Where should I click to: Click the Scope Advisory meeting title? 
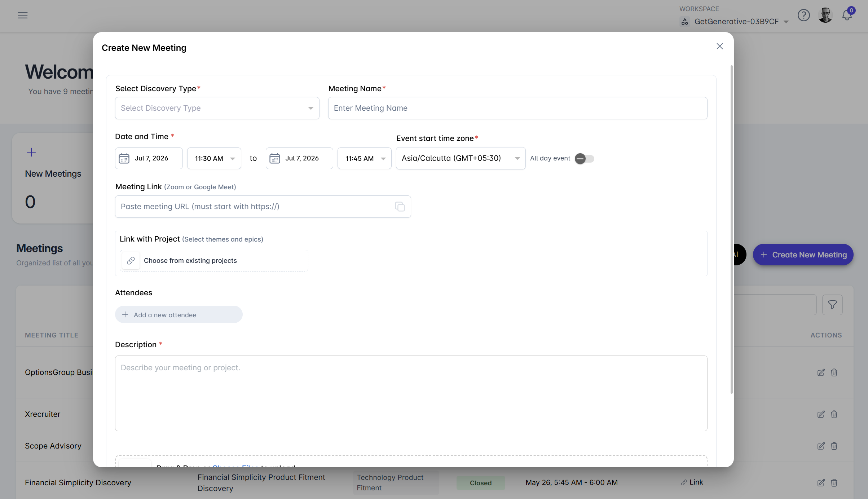53,446
